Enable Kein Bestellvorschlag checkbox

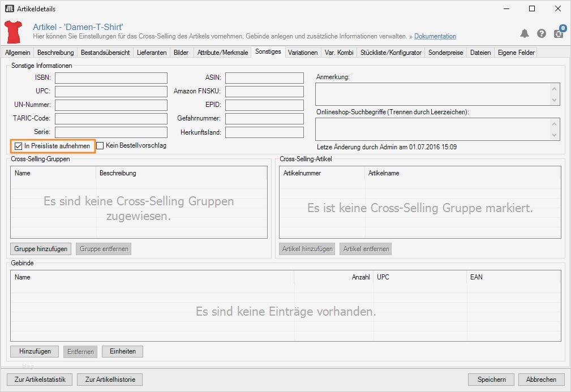coord(100,145)
